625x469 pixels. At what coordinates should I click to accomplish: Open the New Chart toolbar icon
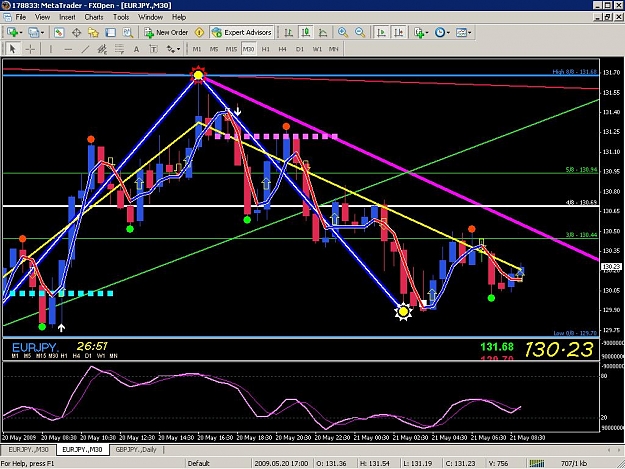pyautogui.click(x=12, y=32)
